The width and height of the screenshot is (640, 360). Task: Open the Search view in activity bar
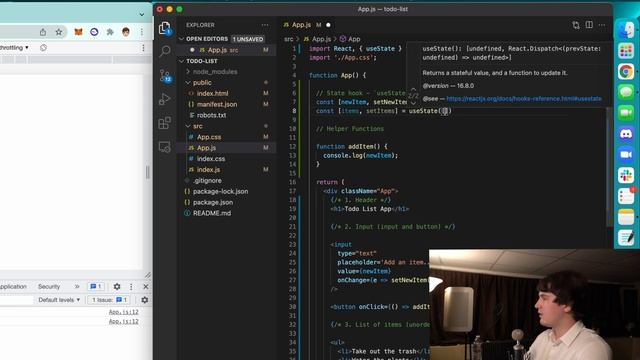pyautogui.click(x=164, y=51)
